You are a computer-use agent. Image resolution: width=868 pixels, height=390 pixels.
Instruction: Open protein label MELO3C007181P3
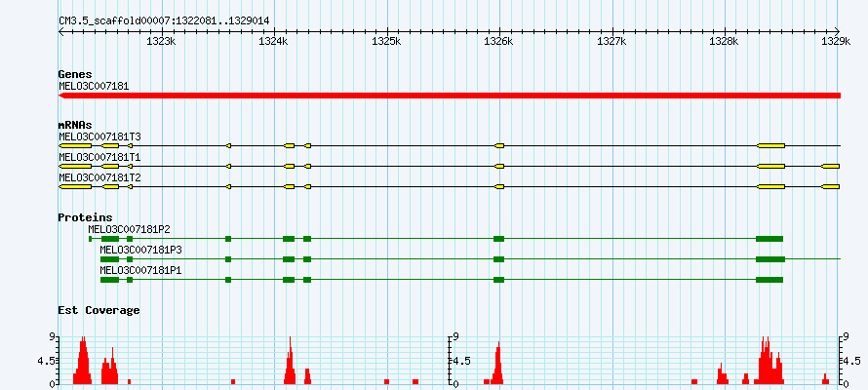pos(140,250)
